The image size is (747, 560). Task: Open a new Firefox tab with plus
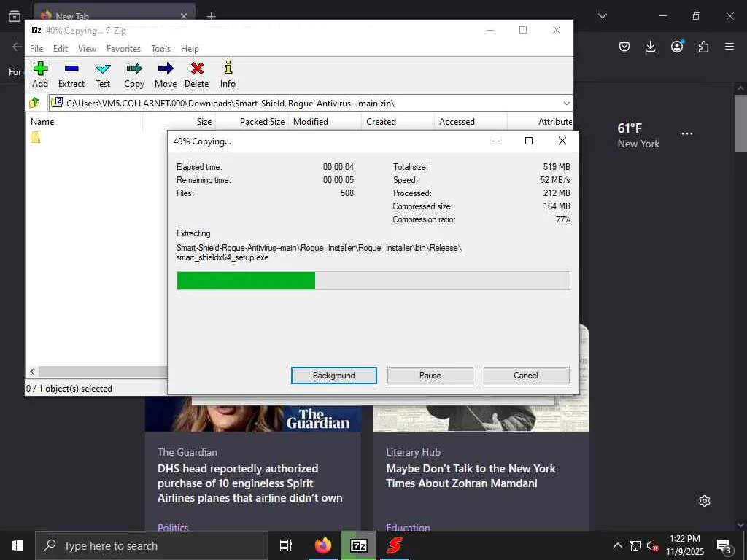pos(211,16)
